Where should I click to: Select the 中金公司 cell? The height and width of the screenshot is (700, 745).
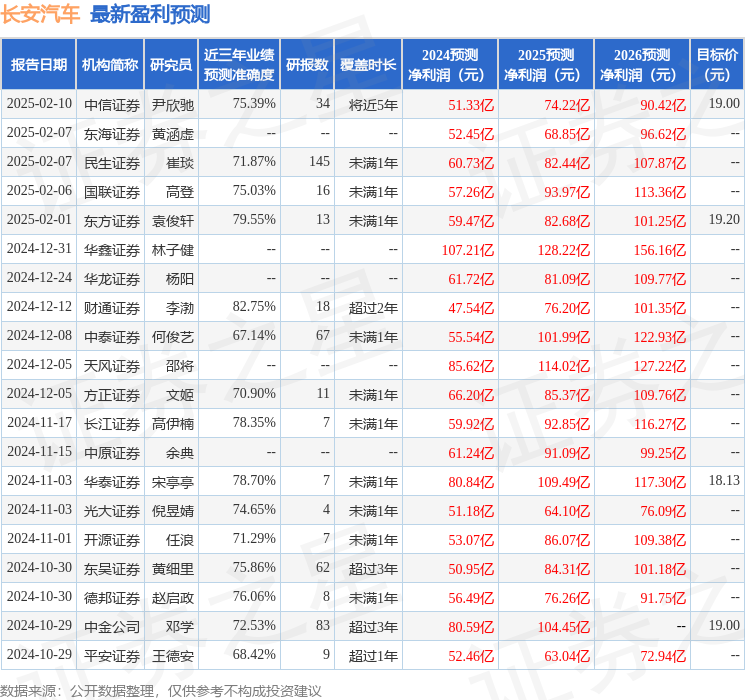click(x=112, y=627)
